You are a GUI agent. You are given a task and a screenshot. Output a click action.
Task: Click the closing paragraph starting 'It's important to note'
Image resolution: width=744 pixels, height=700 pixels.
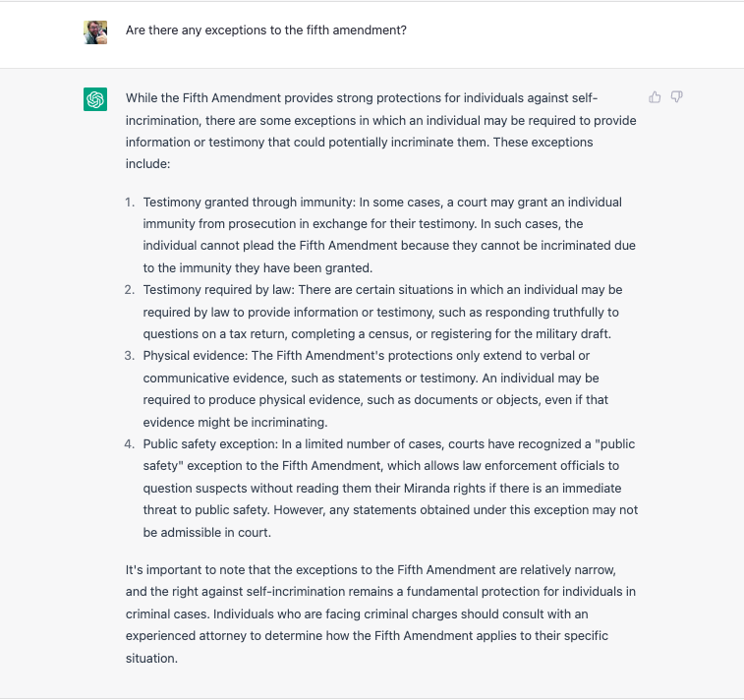click(x=380, y=614)
